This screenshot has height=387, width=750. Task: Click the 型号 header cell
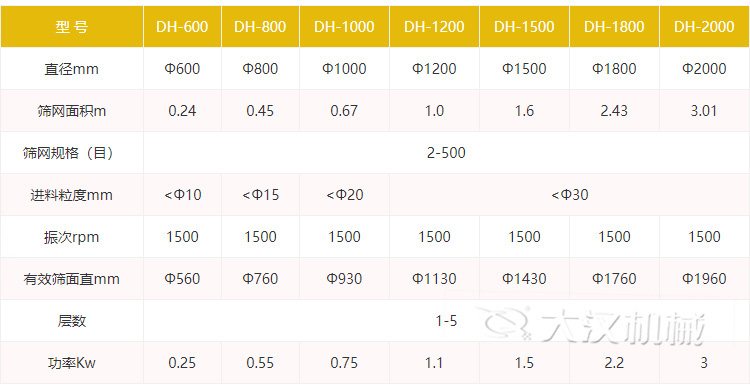click(72, 26)
